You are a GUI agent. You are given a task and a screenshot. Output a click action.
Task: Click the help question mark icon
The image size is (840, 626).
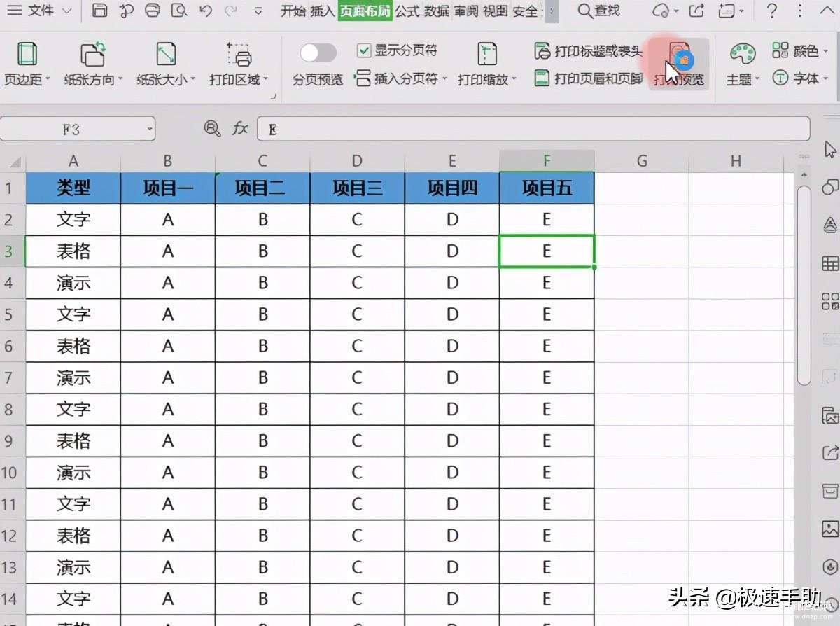point(772,11)
